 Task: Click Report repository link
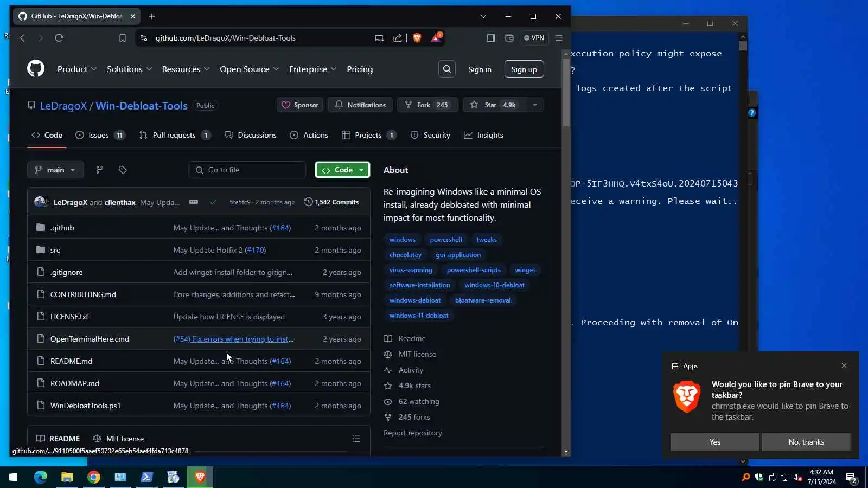click(x=413, y=433)
